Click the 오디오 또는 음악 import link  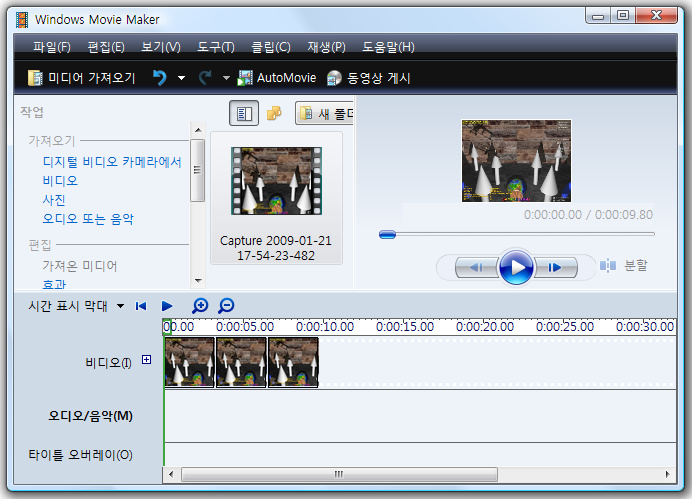[x=88, y=218]
